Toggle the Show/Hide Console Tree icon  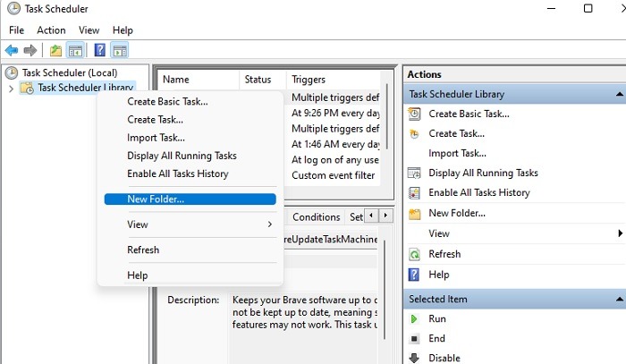[x=75, y=50]
